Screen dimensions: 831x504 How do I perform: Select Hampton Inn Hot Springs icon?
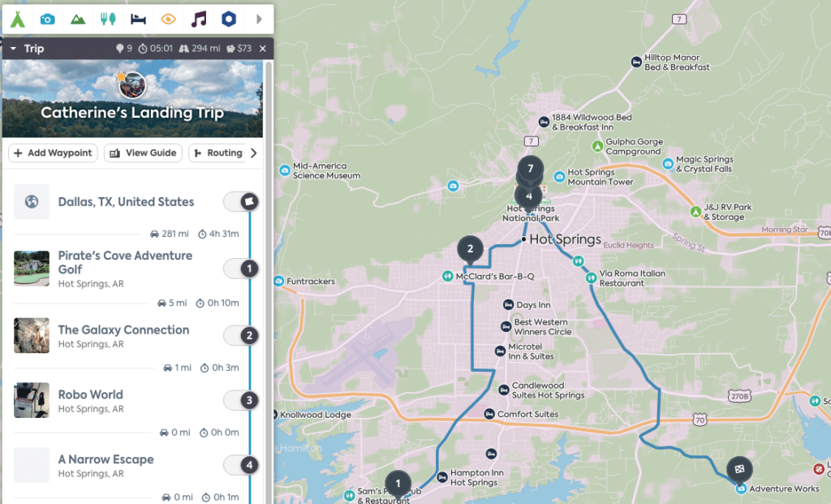pyautogui.click(x=442, y=477)
